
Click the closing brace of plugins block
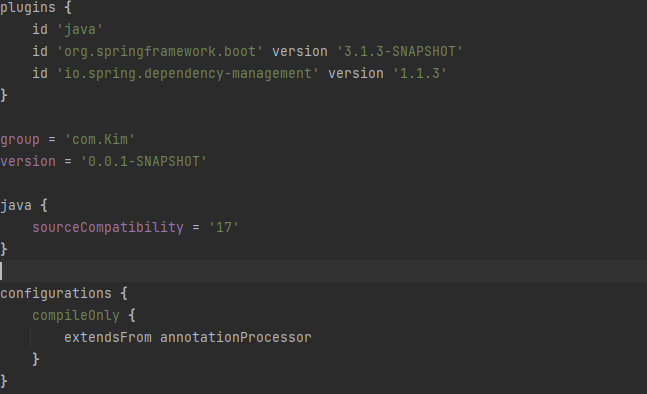click(4, 95)
